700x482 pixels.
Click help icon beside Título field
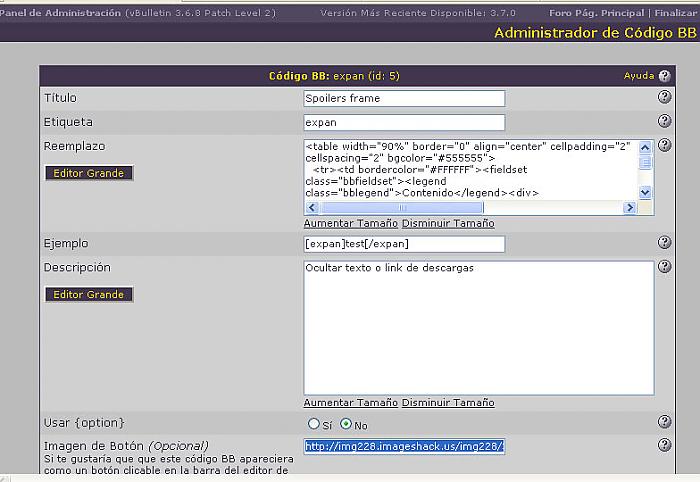click(x=664, y=97)
